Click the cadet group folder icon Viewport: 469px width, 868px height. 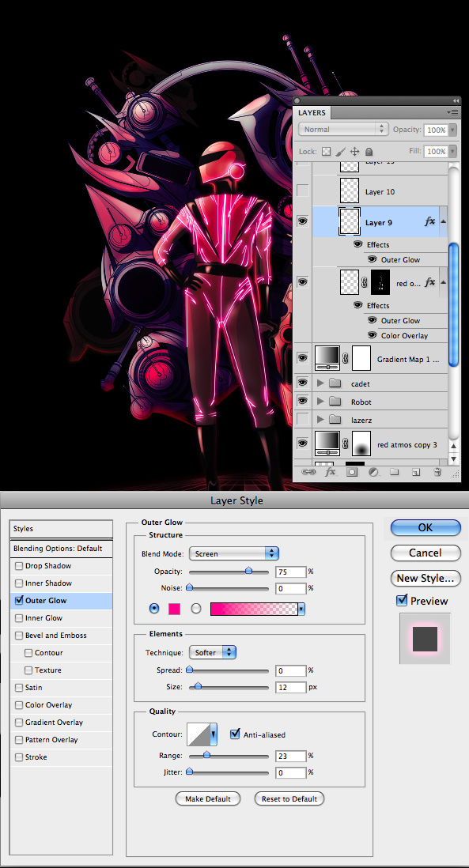[335, 383]
